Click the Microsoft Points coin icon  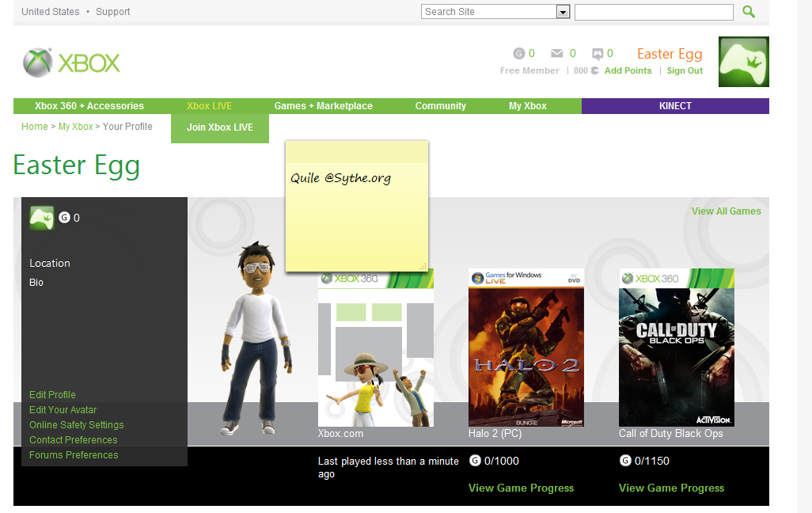(x=594, y=70)
